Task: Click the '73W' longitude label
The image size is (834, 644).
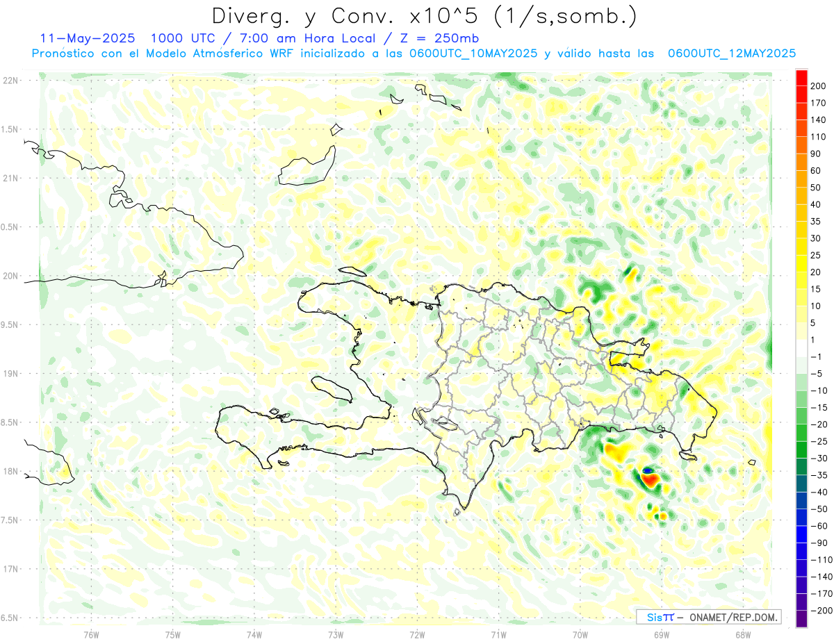Action: [336, 634]
